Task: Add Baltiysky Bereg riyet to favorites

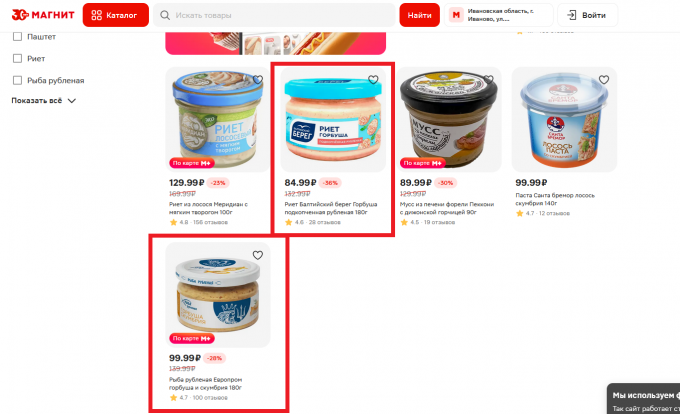Action: [373, 80]
